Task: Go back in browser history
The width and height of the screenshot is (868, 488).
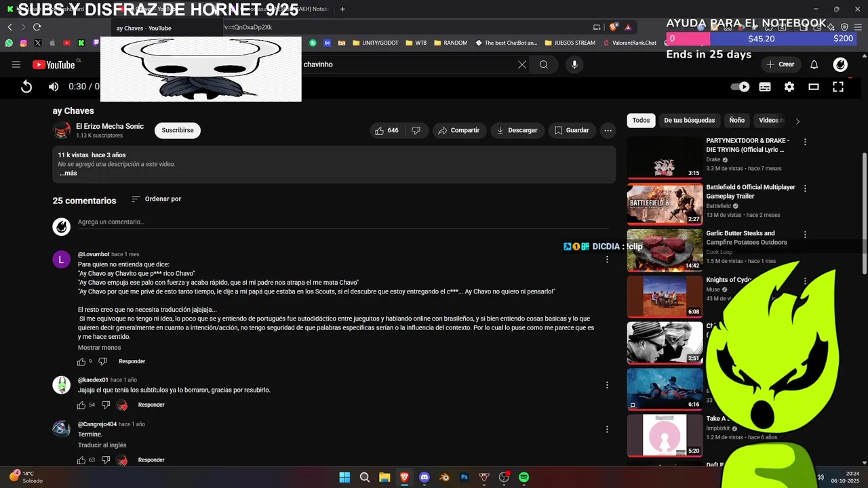Action: click(x=10, y=27)
